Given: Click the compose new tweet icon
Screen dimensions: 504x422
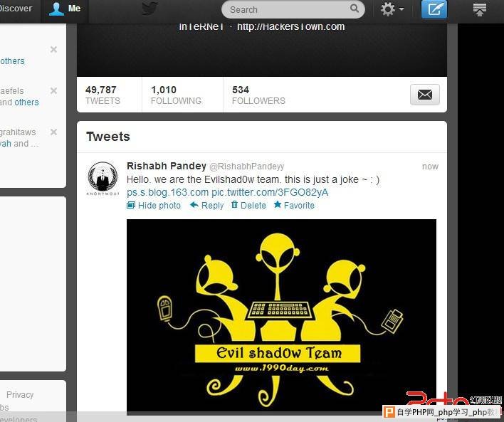Looking at the screenshot, I should 434,9.
